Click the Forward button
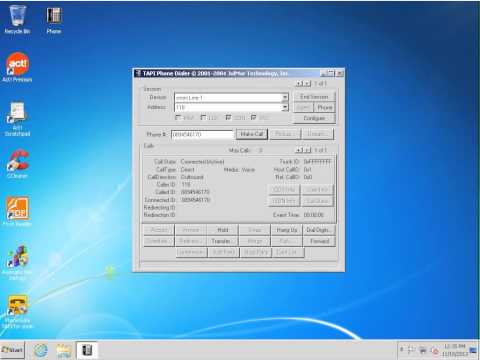The height and width of the screenshot is (360, 480). [318, 241]
